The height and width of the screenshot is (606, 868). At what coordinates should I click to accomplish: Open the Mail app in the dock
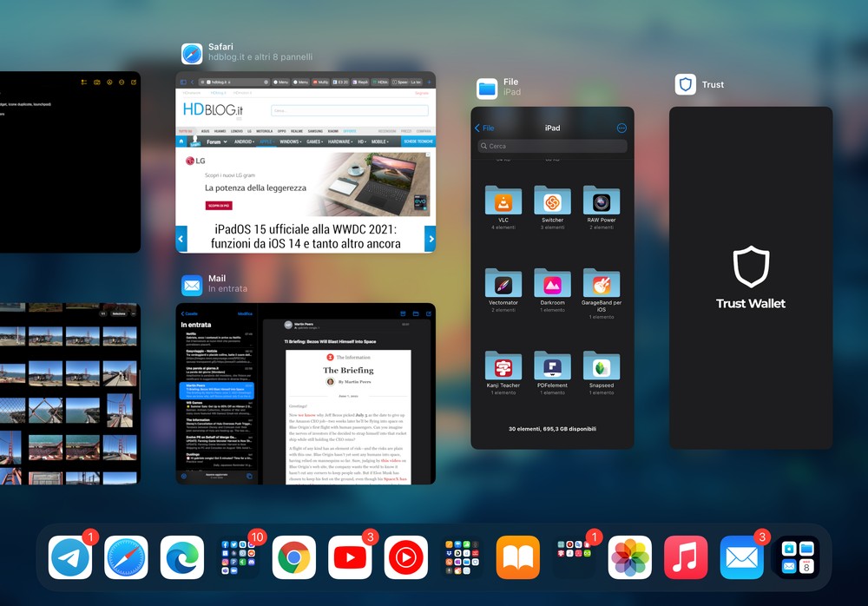point(742,557)
